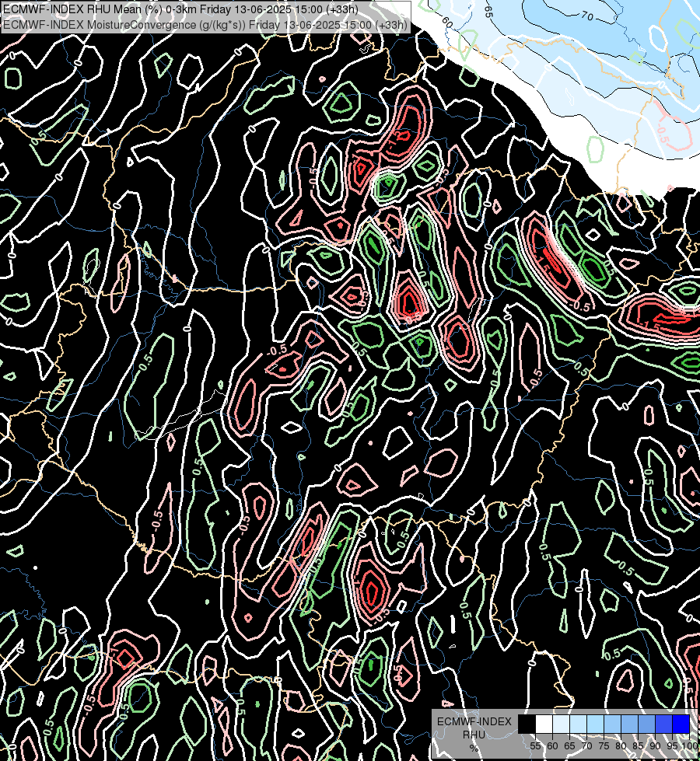Screen dimensions: 700x761
Task: Click the 'ECMWF-INDEX RHU Mean (%) 0-3km' title line
Action: click(x=180, y=9)
